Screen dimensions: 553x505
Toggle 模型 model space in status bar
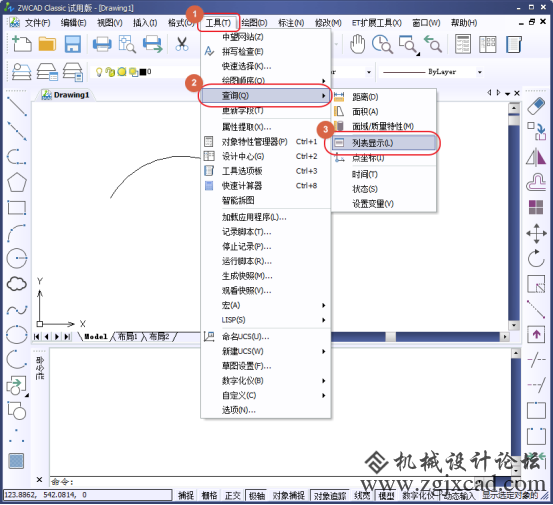[386, 496]
